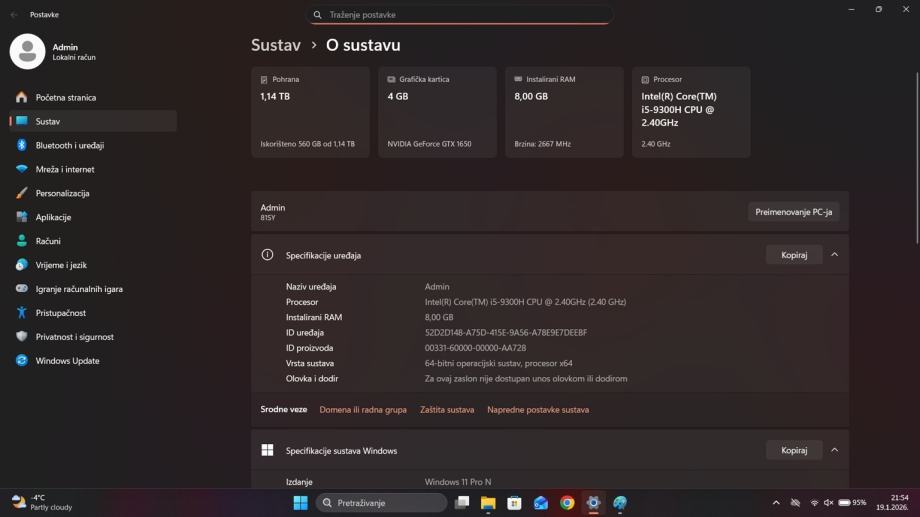Open Napredne postavke sustava link
This screenshot has height=517, width=920.
538,410
